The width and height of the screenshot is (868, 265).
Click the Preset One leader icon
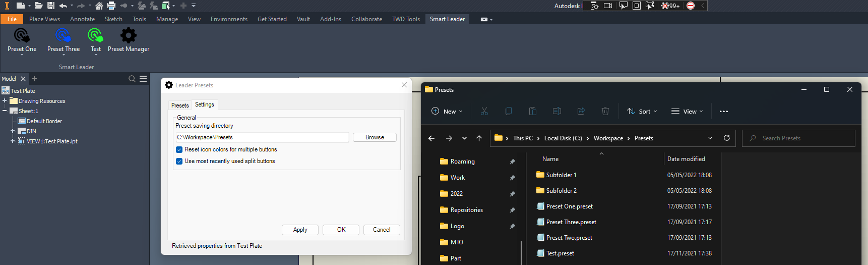[22, 36]
